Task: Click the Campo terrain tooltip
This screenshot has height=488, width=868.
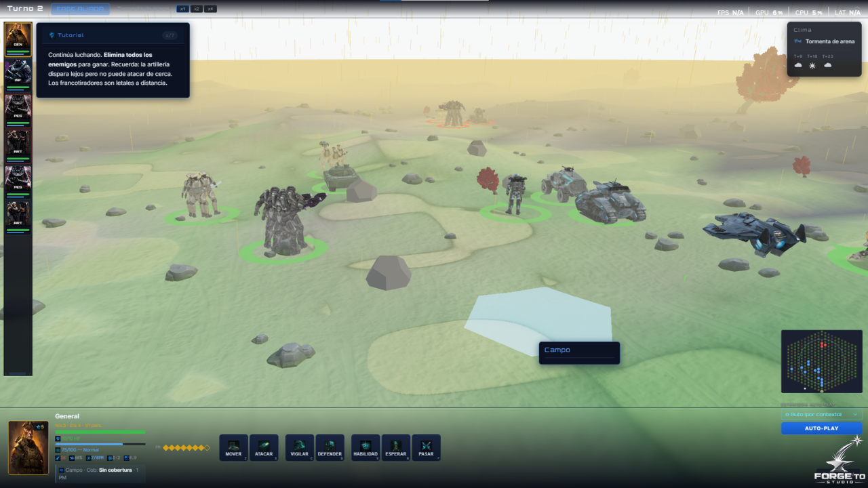Action: 579,352
